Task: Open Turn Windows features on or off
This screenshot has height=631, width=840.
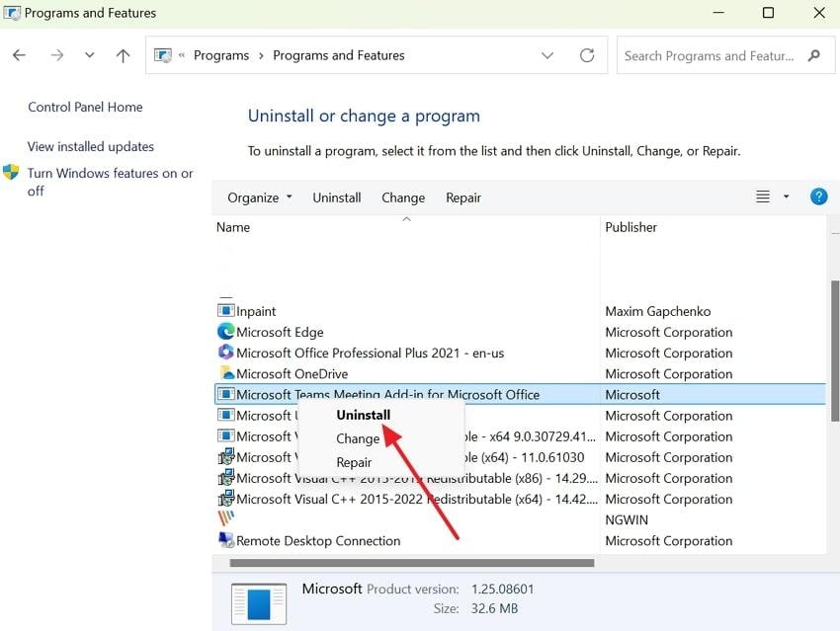Action: (110, 182)
